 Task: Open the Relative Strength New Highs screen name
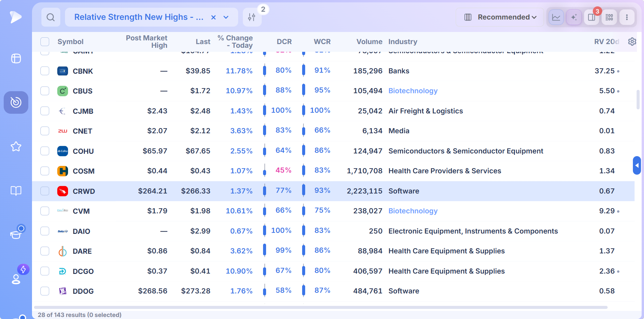coord(139,17)
